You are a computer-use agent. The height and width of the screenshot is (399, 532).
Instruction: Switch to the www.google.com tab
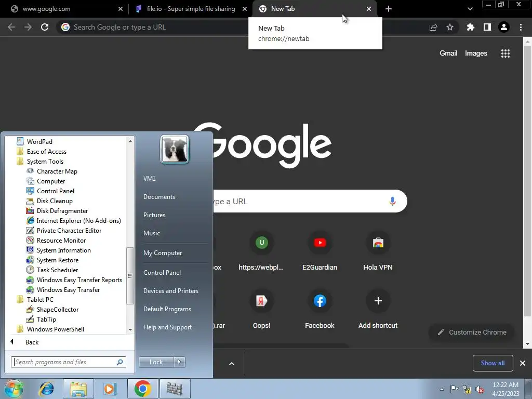coord(64,9)
